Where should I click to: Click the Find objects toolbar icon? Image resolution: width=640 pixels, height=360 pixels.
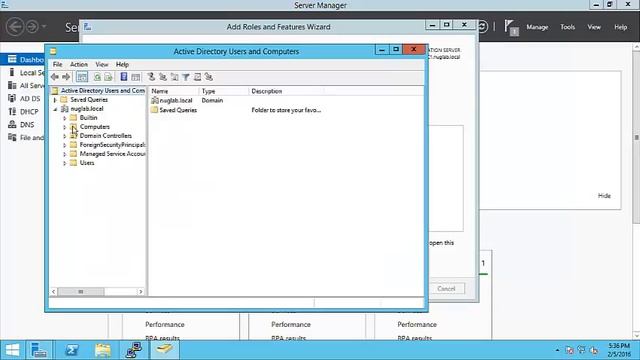(x=197, y=77)
